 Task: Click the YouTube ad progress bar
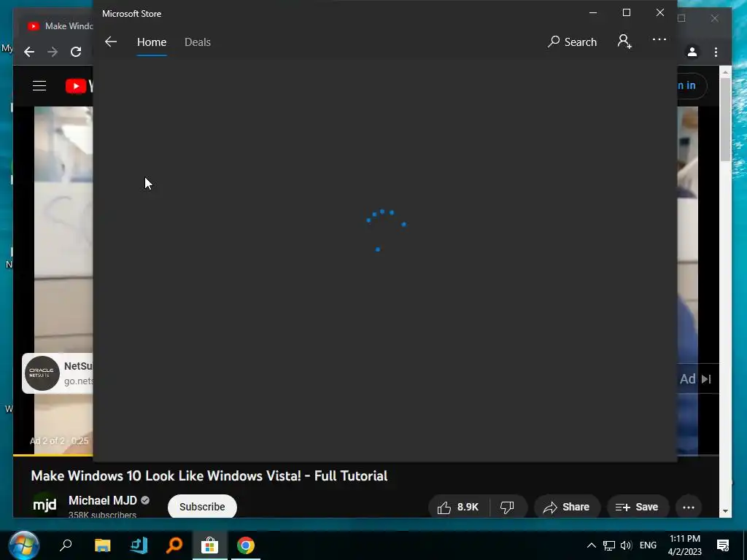(53, 455)
